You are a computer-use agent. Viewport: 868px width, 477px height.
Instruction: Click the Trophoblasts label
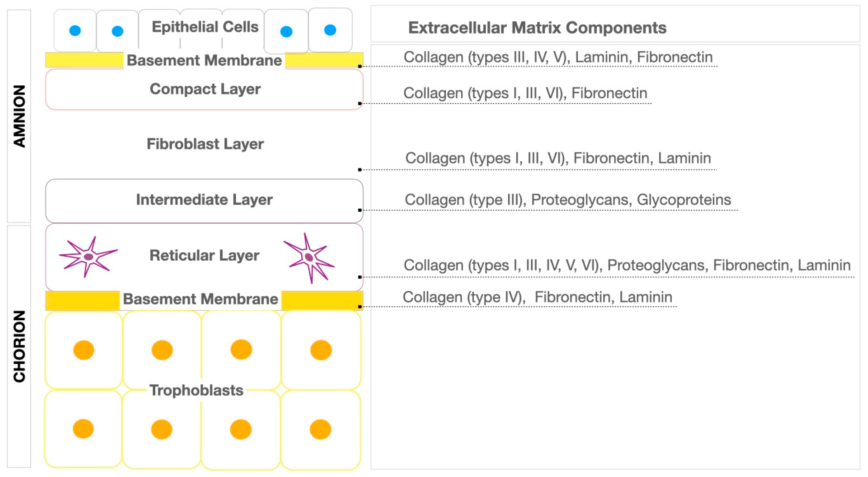point(196,390)
